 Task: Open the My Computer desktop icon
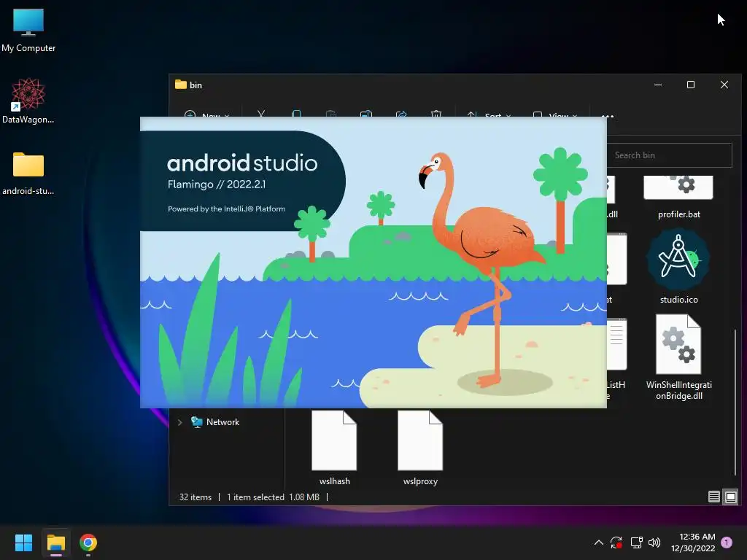point(28,31)
